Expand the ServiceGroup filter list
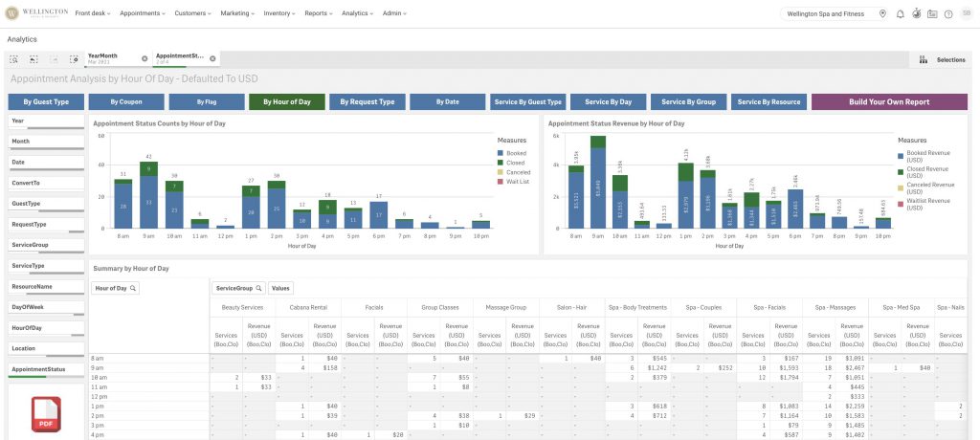Viewport: 980px width, 440px height. (45, 245)
